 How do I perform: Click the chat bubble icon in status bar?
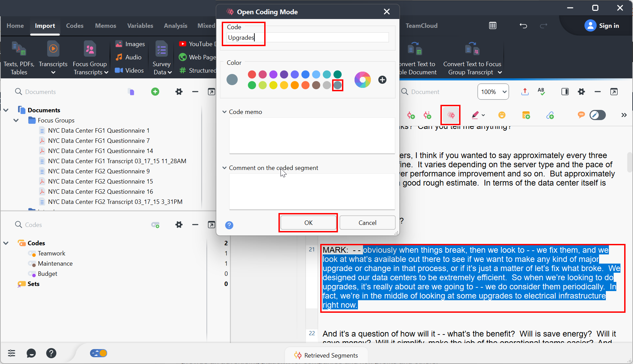(31, 353)
